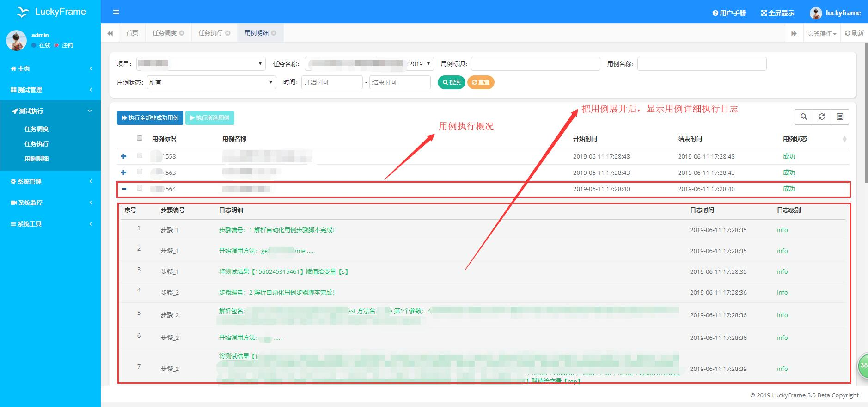Toggle the card view icon
The image size is (868, 407).
[x=840, y=117]
